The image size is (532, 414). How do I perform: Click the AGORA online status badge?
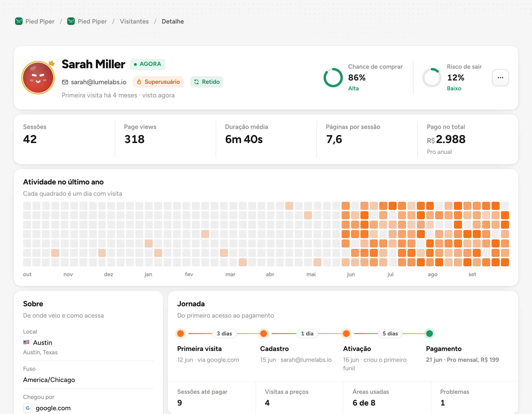[147, 64]
